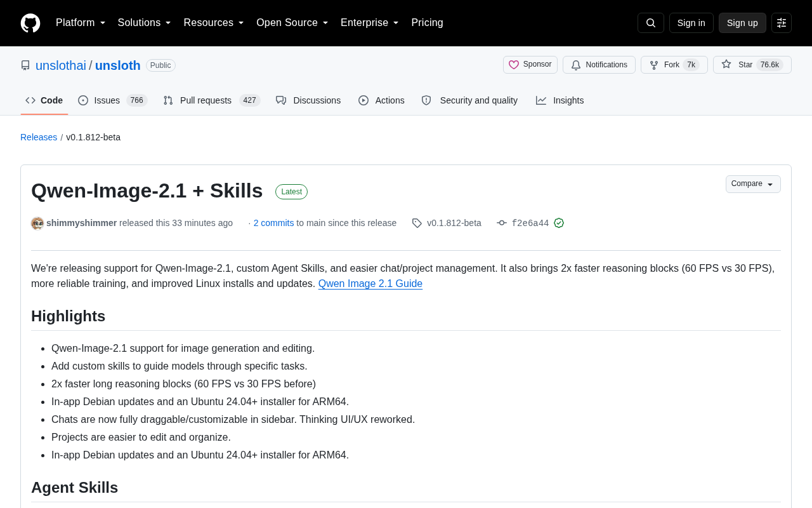Click the Sponsor heart button
The width and height of the screenshot is (812, 508).
pos(530,65)
